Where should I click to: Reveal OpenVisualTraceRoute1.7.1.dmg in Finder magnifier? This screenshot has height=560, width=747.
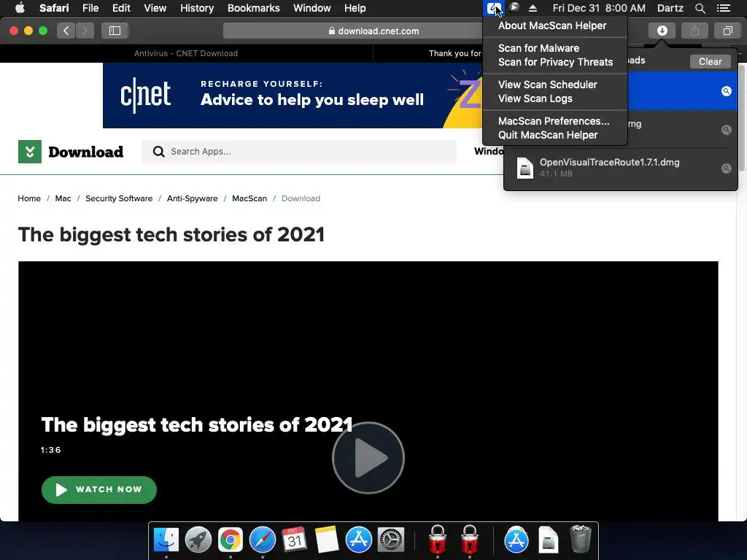pos(726,168)
